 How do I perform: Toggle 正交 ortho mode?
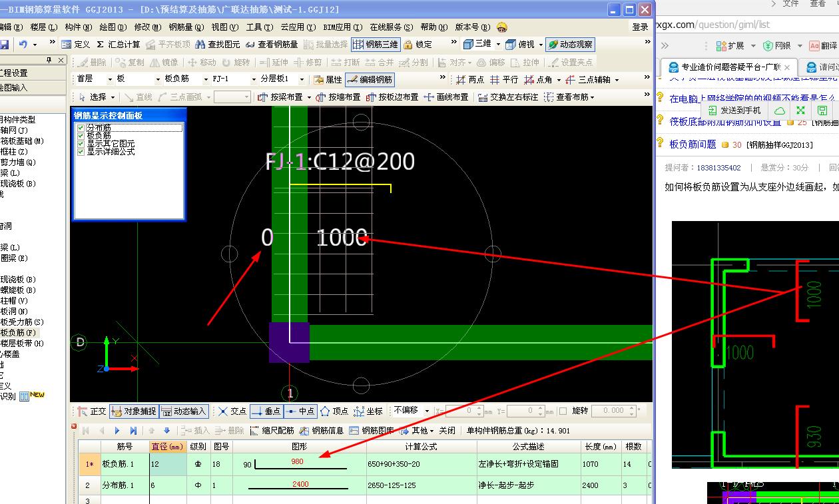pos(91,411)
